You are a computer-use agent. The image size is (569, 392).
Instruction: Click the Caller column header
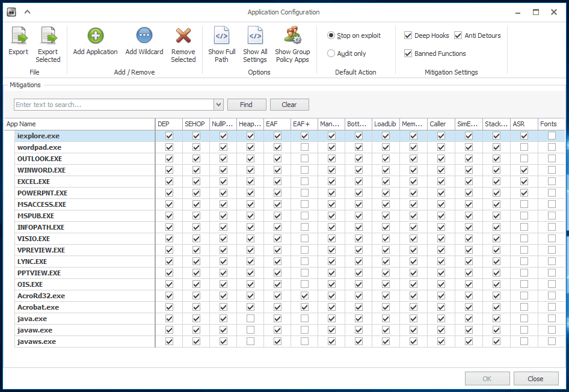(x=441, y=124)
